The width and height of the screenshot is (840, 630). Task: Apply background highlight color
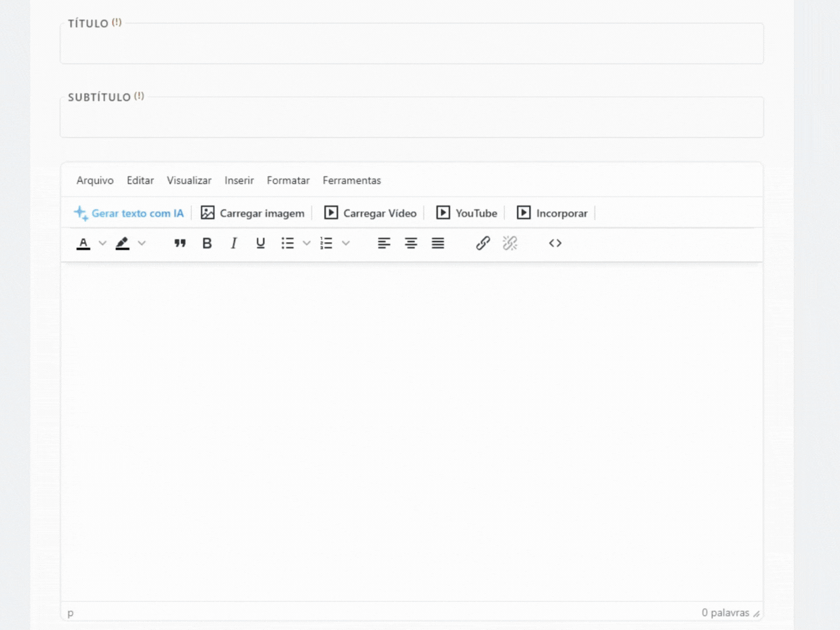123,243
